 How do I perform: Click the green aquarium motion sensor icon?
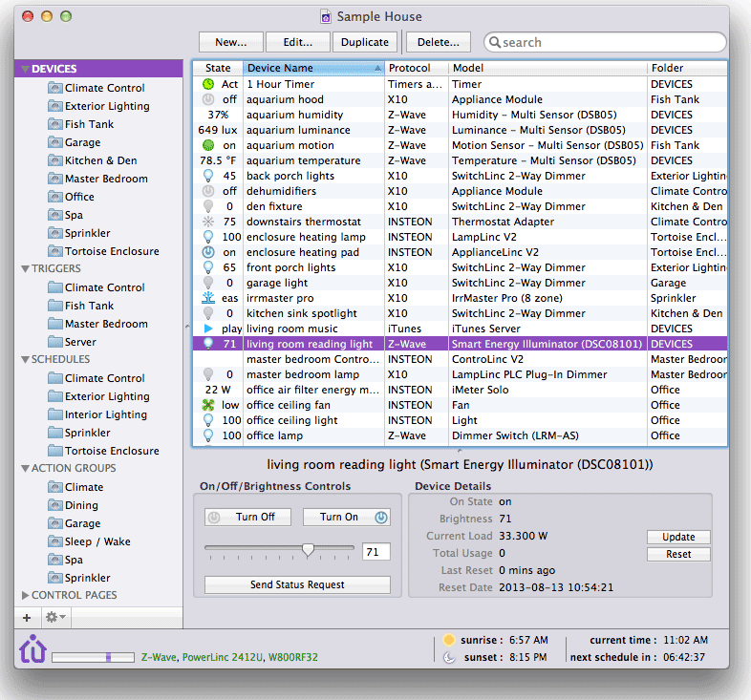coord(208,145)
